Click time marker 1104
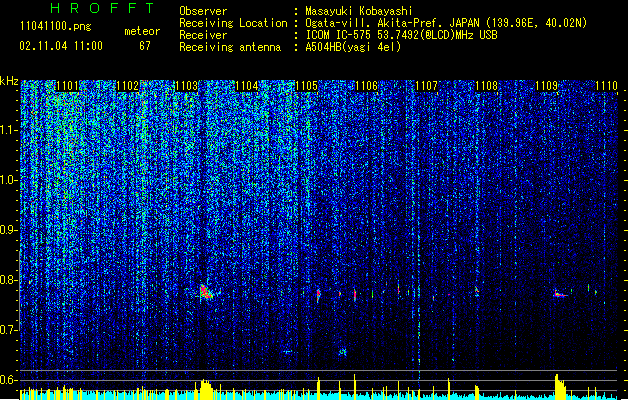Screen dimensions: 629x400 click(x=247, y=86)
